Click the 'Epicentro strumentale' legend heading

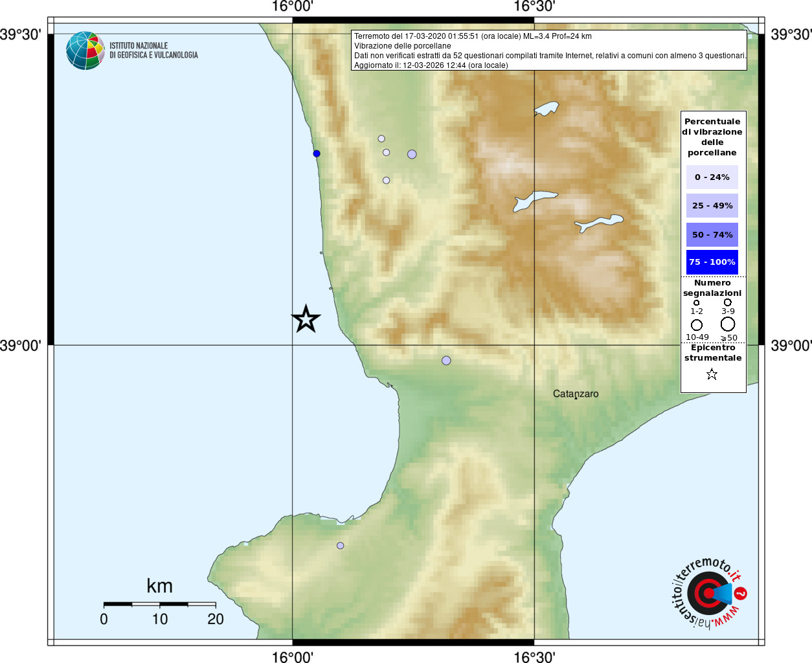tap(713, 352)
